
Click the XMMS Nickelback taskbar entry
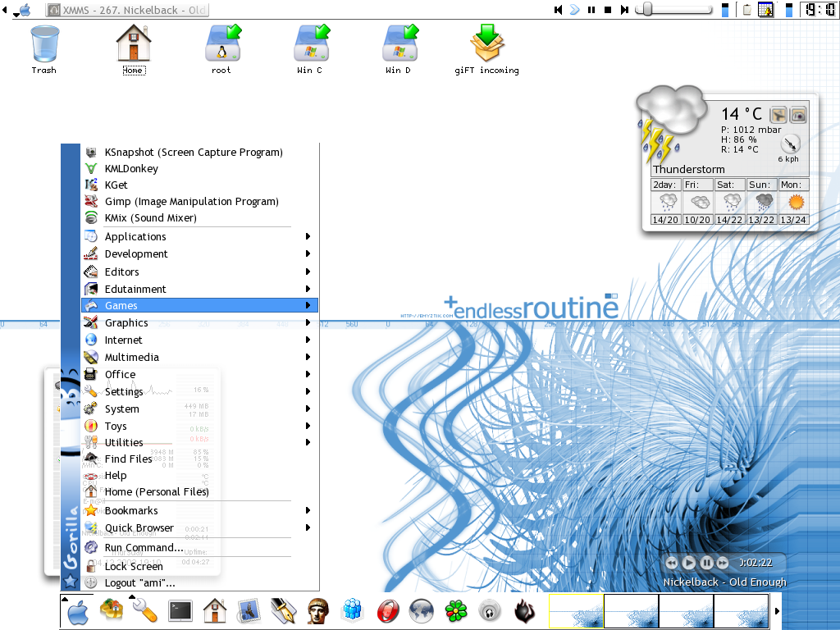(127, 10)
